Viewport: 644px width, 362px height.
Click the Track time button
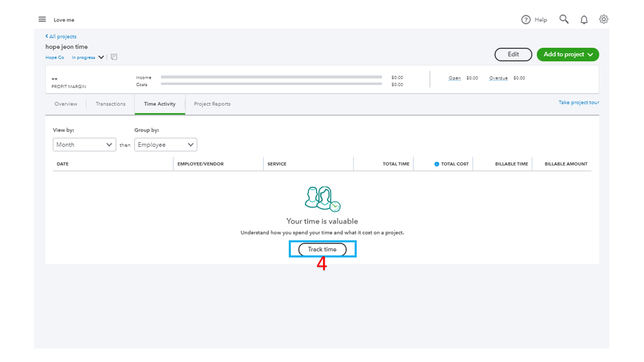click(322, 249)
